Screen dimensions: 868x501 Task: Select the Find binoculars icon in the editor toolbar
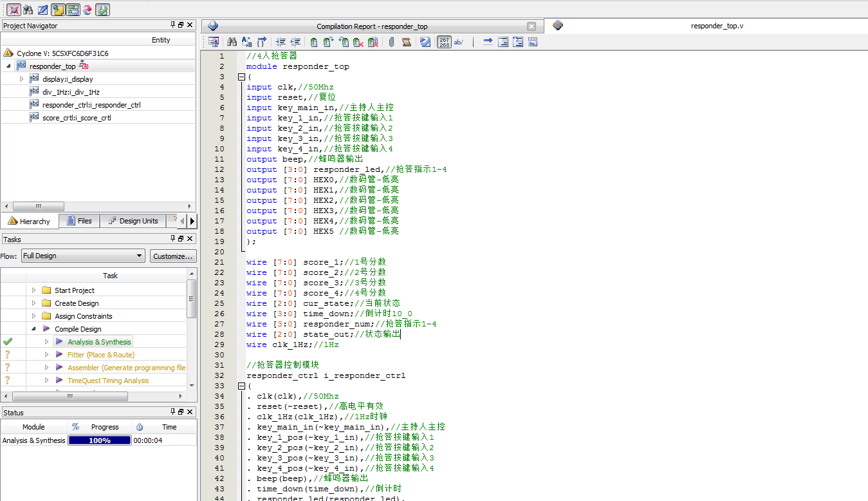(x=232, y=41)
